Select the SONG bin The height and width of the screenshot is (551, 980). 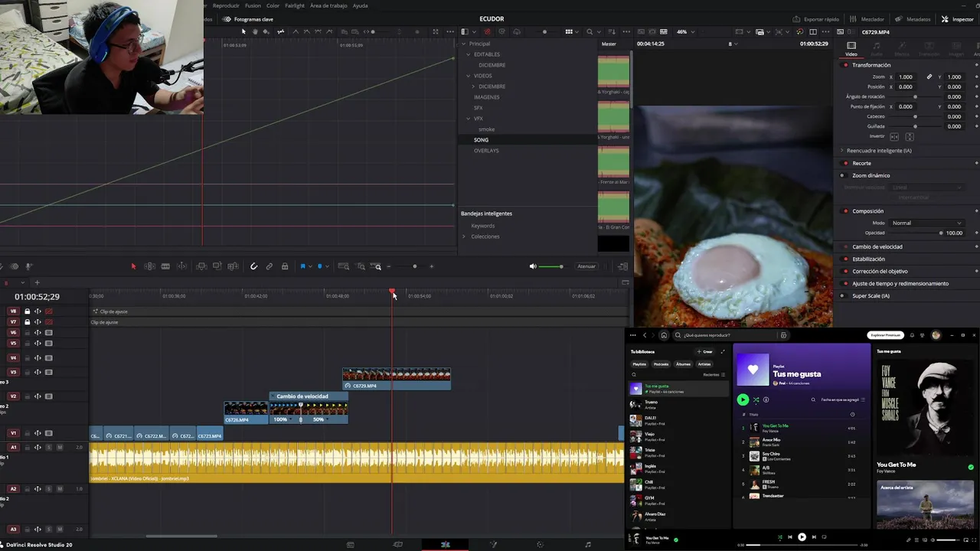coord(482,140)
